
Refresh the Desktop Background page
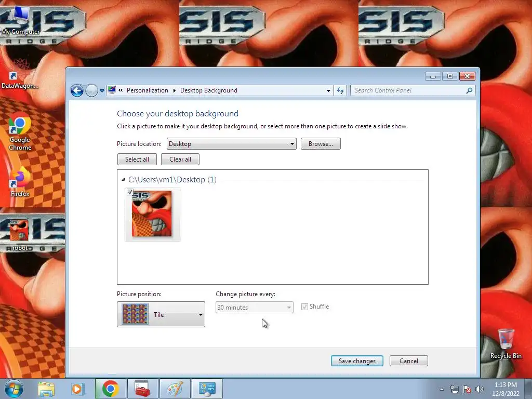pos(340,90)
